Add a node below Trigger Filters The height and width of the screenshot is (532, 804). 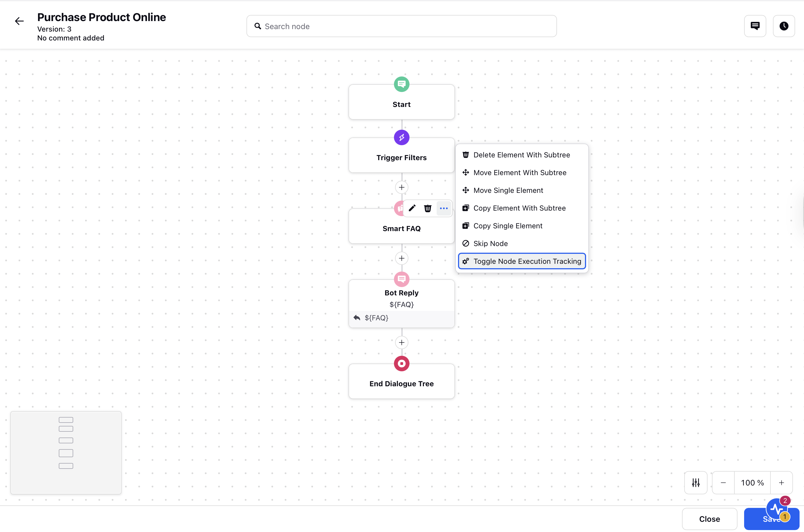pos(401,187)
